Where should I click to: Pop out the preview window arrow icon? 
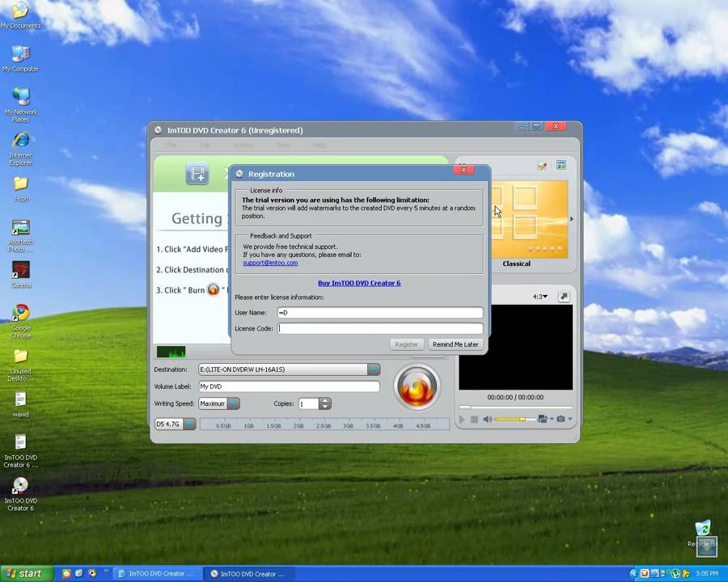pyautogui.click(x=564, y=296)
